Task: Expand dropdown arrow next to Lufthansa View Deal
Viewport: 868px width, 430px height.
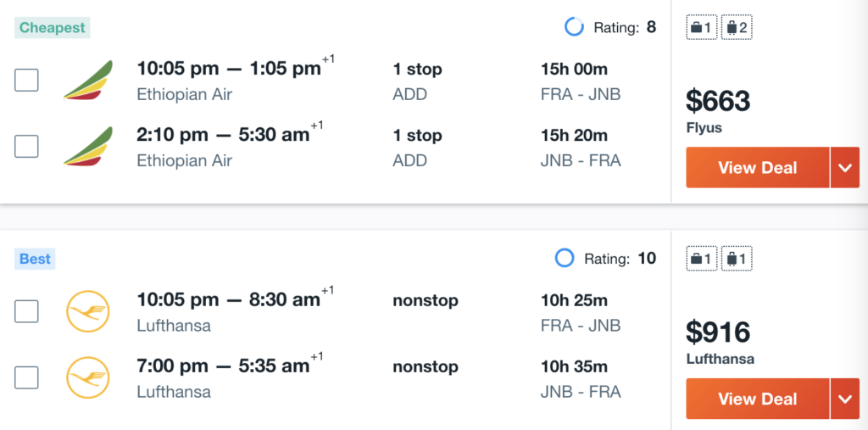Action: click(845, 399)
